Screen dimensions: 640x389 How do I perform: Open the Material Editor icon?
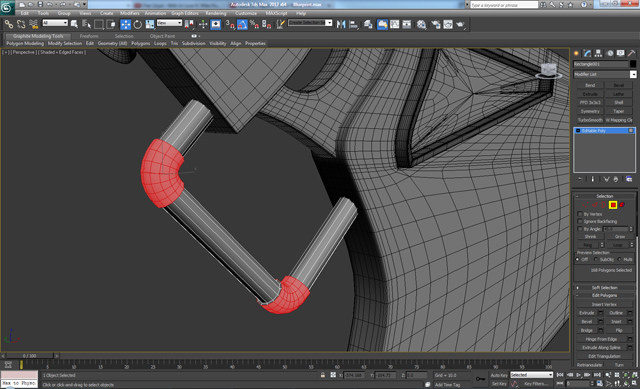pyautogui.click(x=421, y=24)
